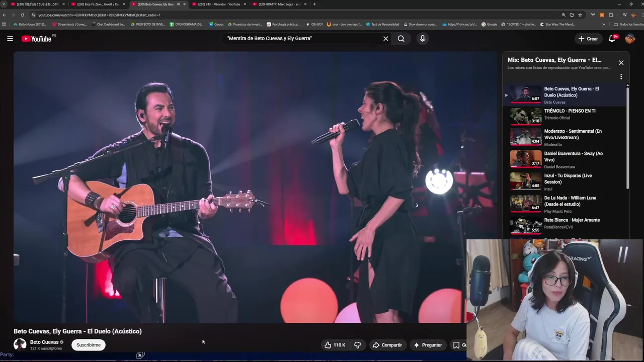Viewport: 644px width, 362px height.
Task: Open the CRONOGRAMA DE... bookmark
Action: (187, 24)
